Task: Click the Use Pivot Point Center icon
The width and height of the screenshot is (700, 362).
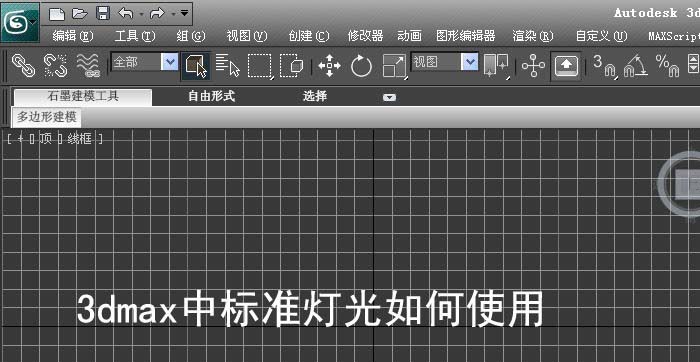Action: [496, 66]
